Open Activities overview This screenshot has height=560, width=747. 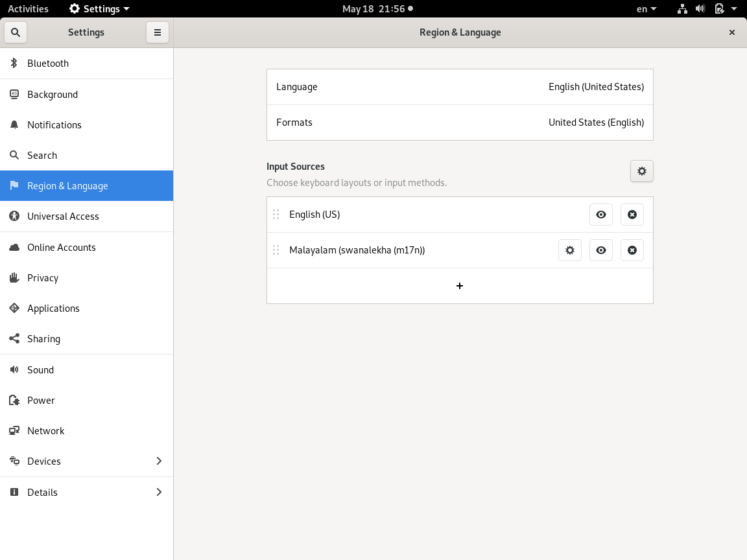(x=28, y=9)
